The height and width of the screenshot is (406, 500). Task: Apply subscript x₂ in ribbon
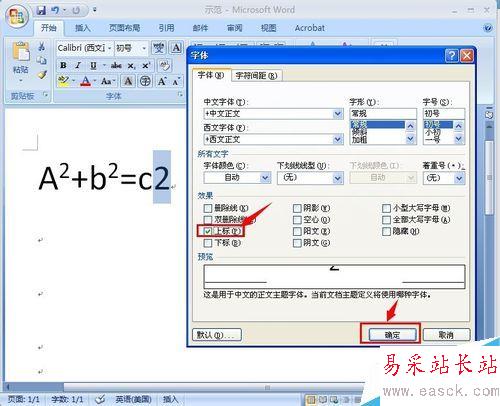click(x=132, y=66)
